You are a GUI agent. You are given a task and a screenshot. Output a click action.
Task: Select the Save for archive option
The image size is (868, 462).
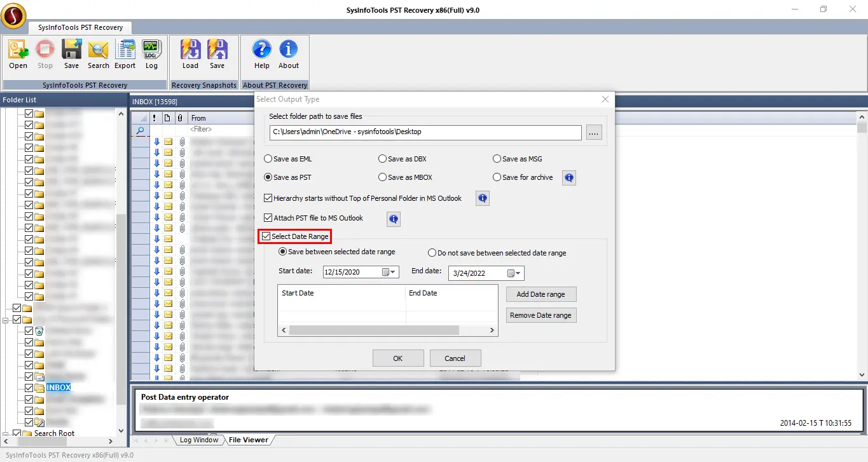coord(523,177)
